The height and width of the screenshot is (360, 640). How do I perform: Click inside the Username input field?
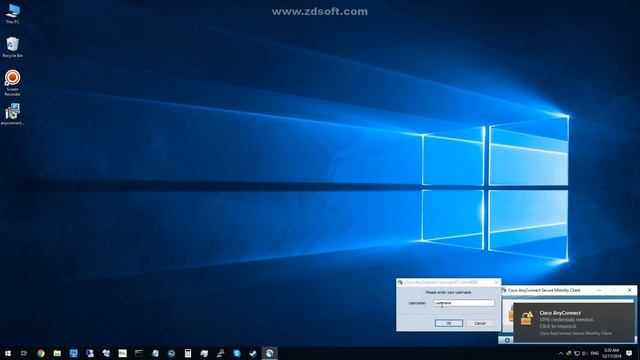click(464, 303)
